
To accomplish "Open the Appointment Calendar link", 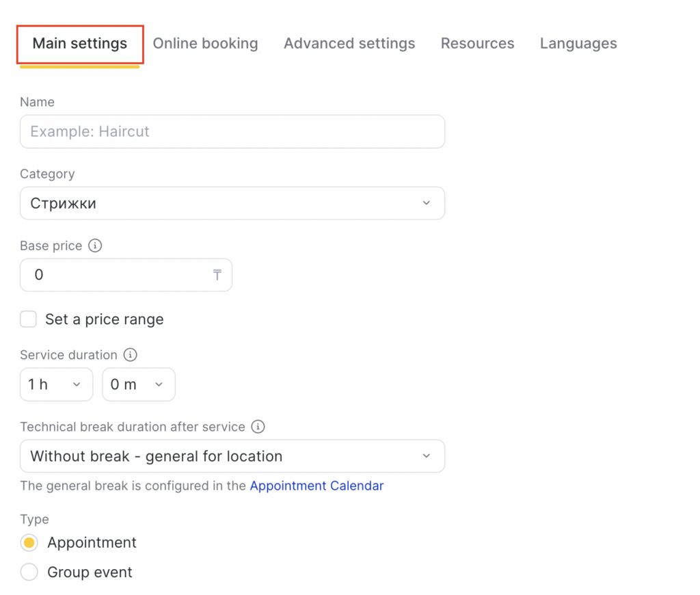I will [x=317, y=486].
